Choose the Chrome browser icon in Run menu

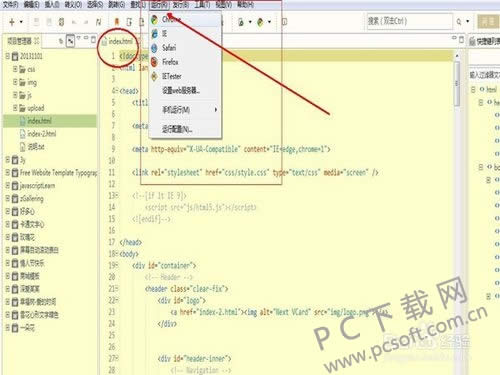tap(154, 20)
